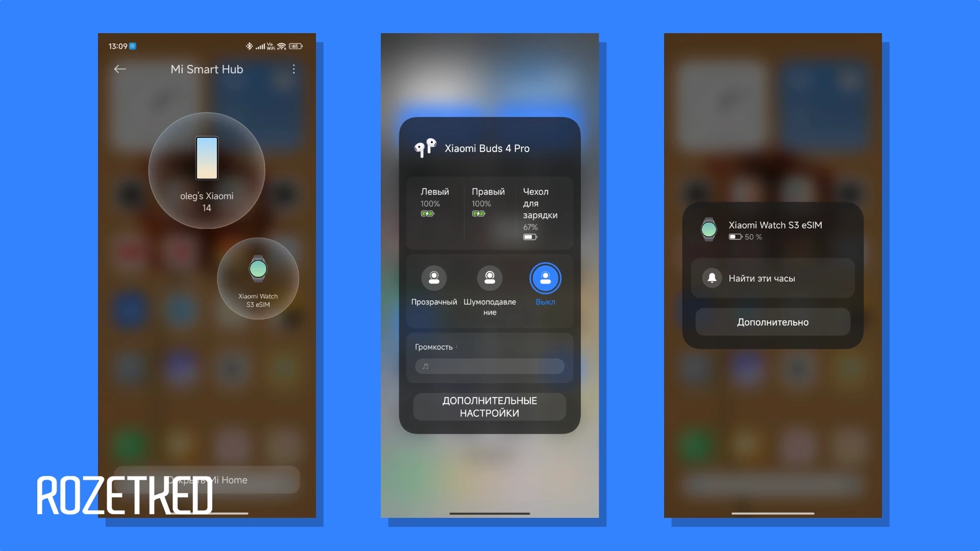Tap the bell icon to find the watch
The height and width of the screenshot is (551, 980).
point(712,278)
